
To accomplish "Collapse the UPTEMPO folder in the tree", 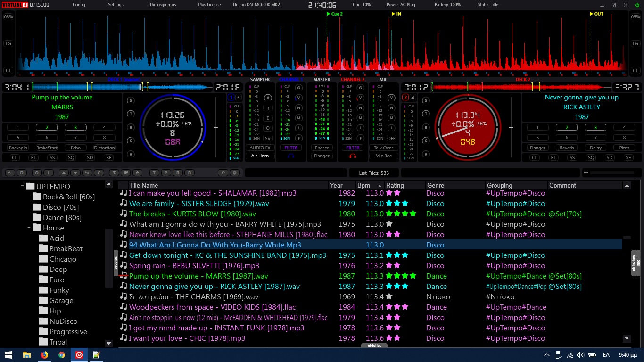I will (23, 187).
